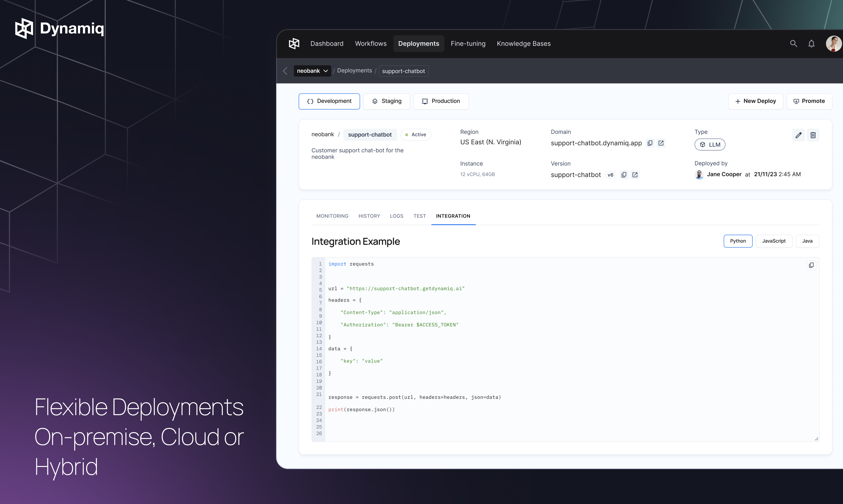Click the monitor icon on Production
This screenshot has width=843, height=504.
(x=425, y=101)
